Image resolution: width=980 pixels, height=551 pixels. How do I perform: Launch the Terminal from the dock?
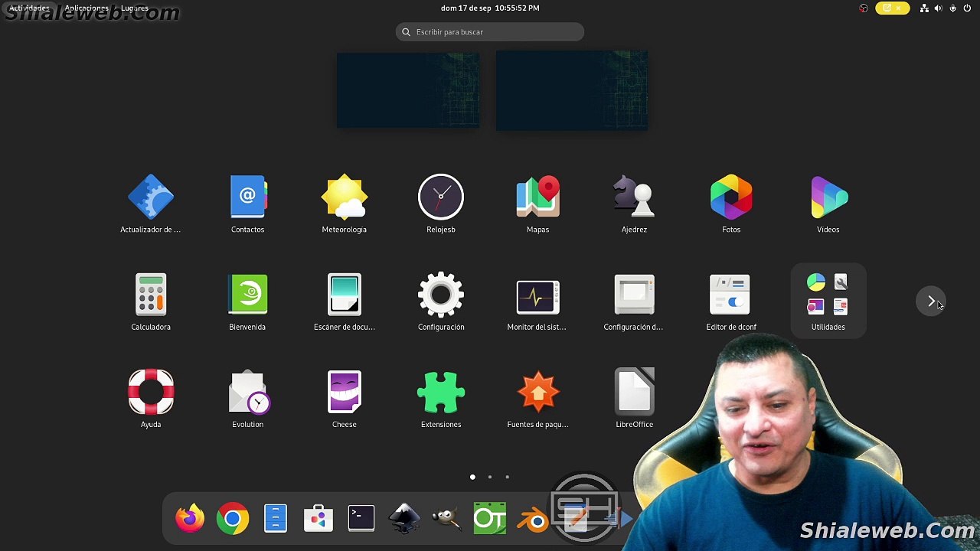(361, 518)
